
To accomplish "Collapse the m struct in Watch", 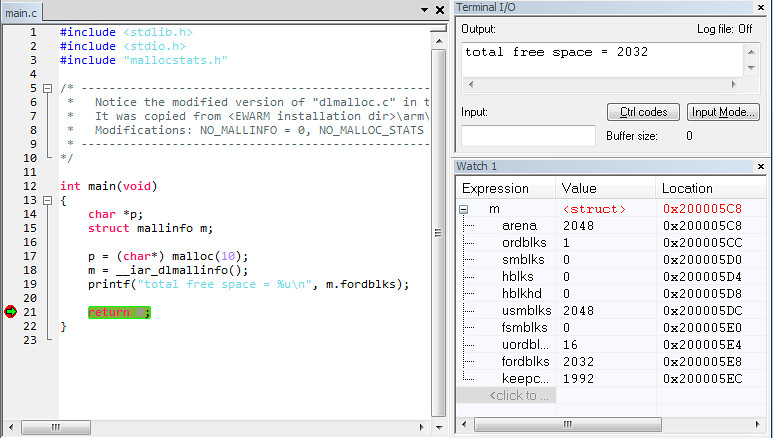I will pyautogui.click(x=463, y=209).
